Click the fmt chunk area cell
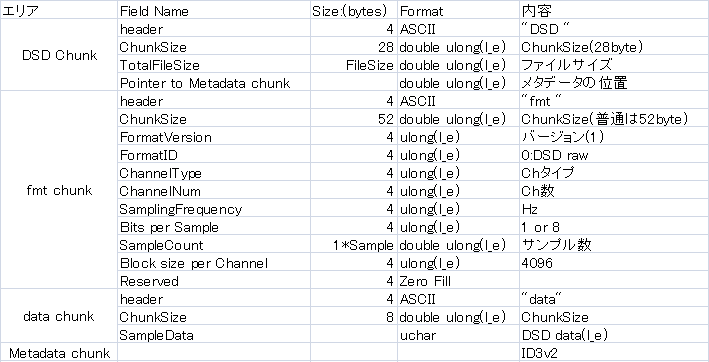 pyautogui.click(x=59, y=190)
